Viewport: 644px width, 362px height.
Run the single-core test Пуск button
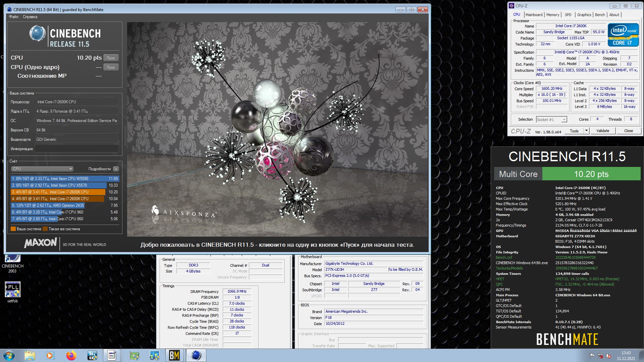(111, 67)
